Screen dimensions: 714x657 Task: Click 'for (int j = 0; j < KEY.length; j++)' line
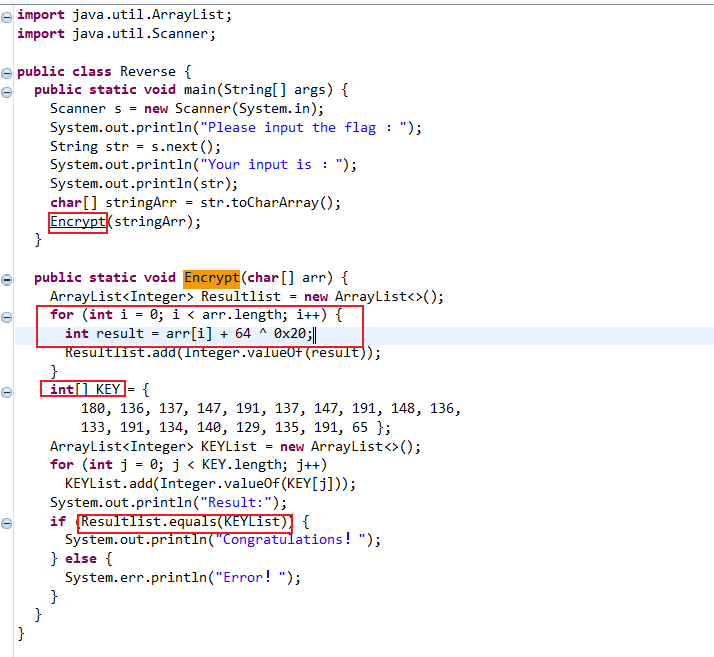pos(188,465)
